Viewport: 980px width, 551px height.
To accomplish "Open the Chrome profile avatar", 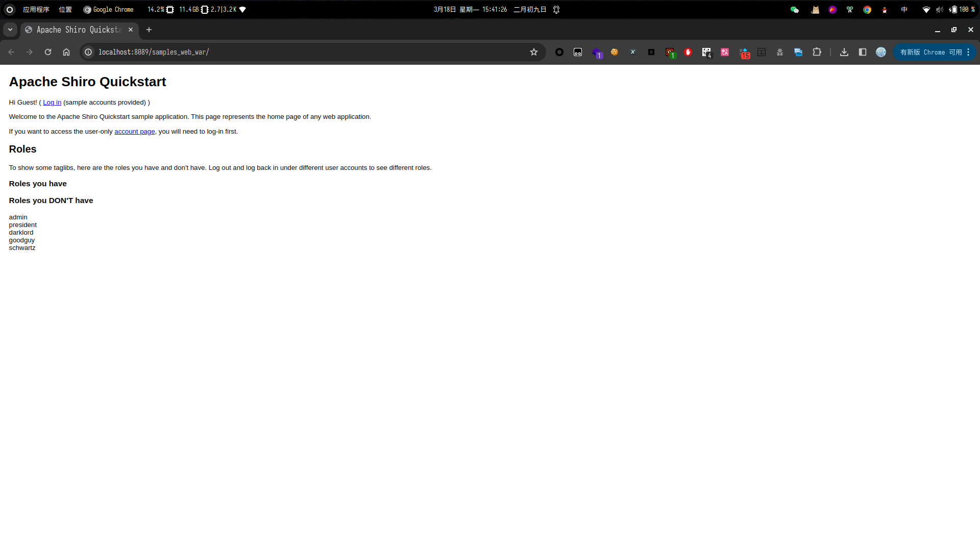I will (881, 52).
